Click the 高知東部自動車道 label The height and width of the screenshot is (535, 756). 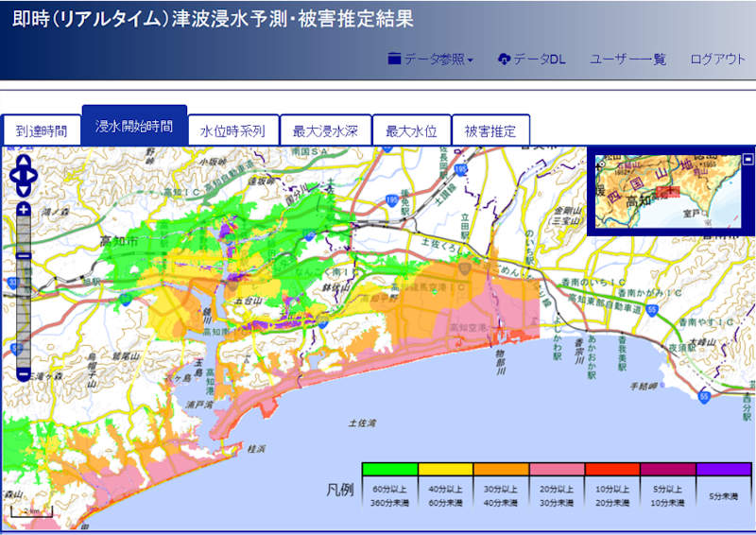click(604, 304)
